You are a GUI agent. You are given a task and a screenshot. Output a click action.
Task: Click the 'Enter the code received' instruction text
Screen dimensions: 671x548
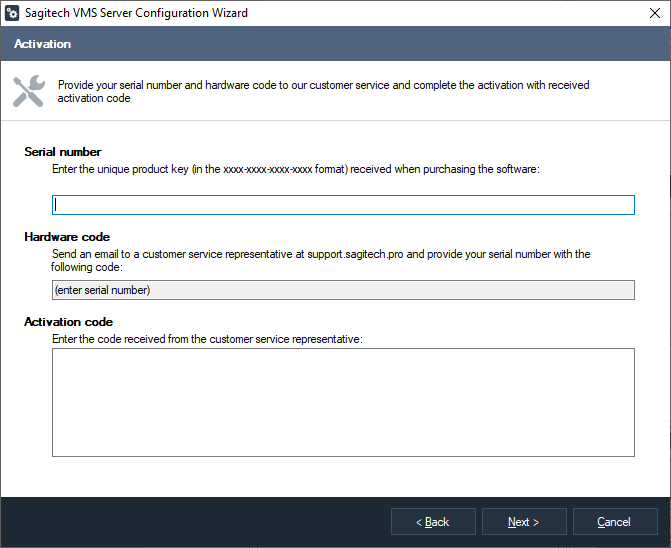[x=207, y=339]
